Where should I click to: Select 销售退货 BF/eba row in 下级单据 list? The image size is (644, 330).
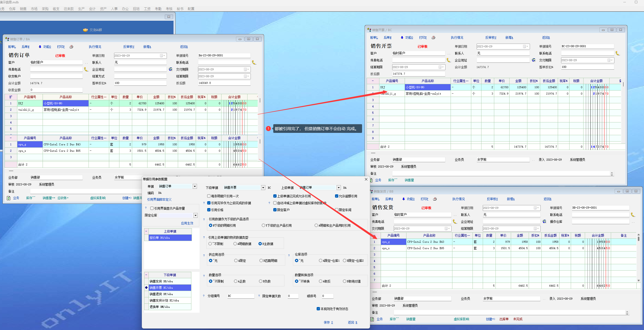[161, 294]
